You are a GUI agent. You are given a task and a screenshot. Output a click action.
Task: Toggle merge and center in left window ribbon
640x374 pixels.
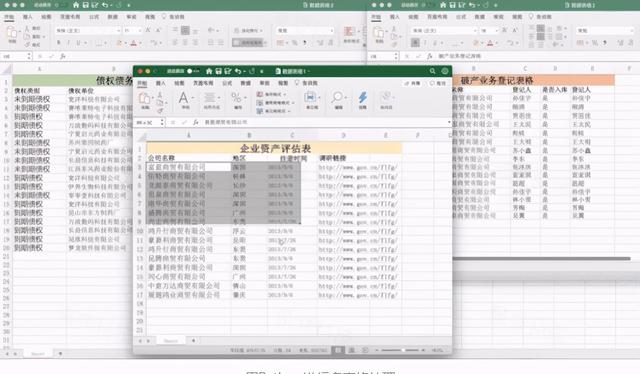coord(249,42)
